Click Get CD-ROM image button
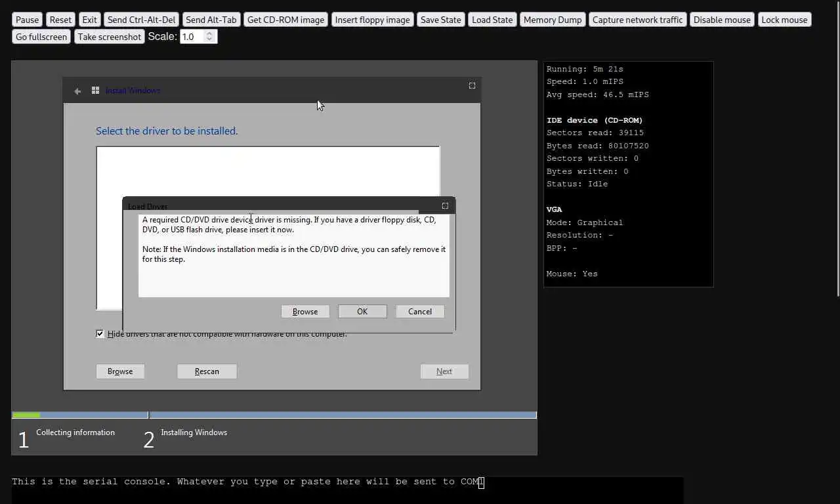The height and width of the screenshot is (504, 840). [x=285, y=20]
